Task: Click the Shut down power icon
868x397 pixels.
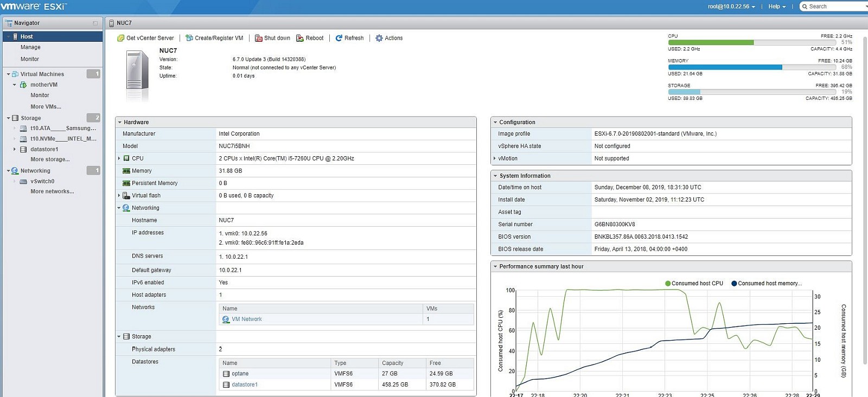Action: (x=258, y=38)
